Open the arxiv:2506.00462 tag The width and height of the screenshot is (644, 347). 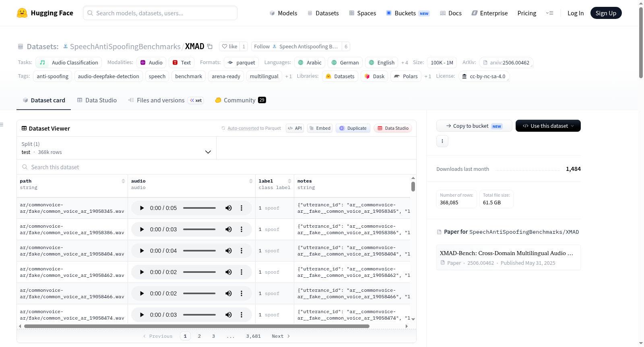click(x=506, y=62)
